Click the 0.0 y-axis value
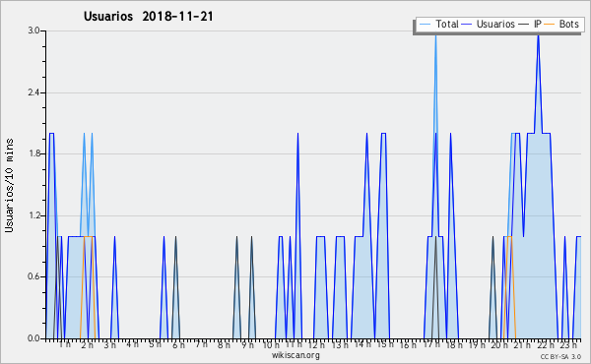The width and height of the screenshot is (591, 364). (x=33, y=338)
